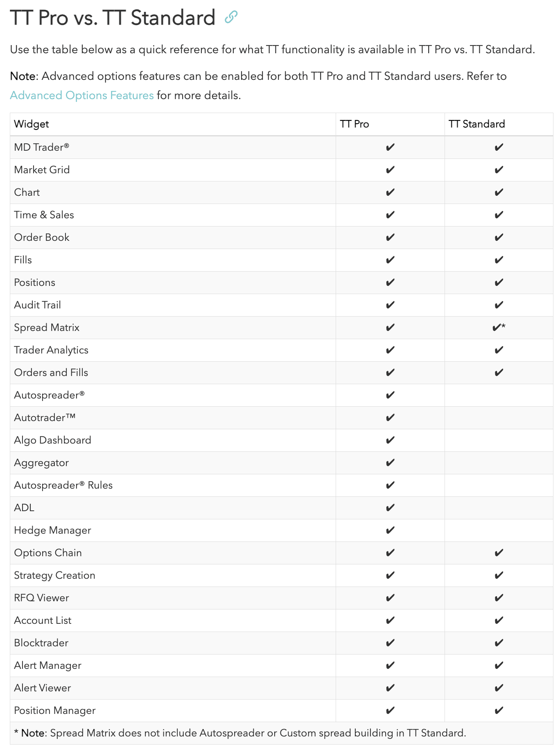Click the TT Pro checkmark for Hedge Manager
Image resolution: width=560 pixels, height=752 pixels.
tap(390, 530)
